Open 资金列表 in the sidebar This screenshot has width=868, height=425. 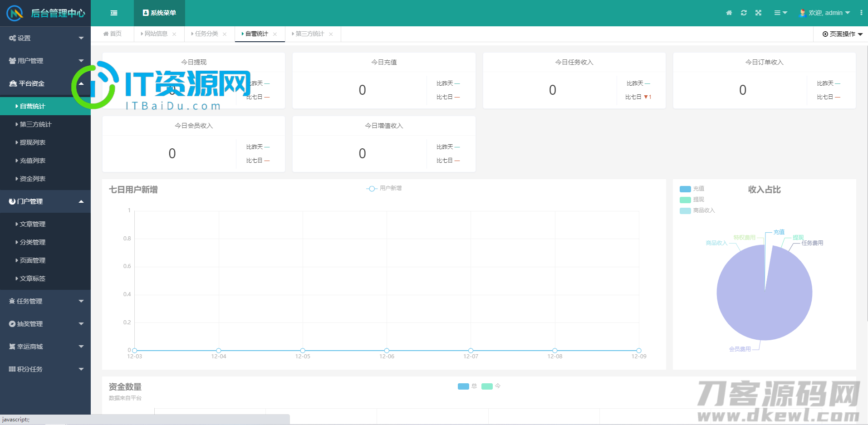(x=45, y=179)
